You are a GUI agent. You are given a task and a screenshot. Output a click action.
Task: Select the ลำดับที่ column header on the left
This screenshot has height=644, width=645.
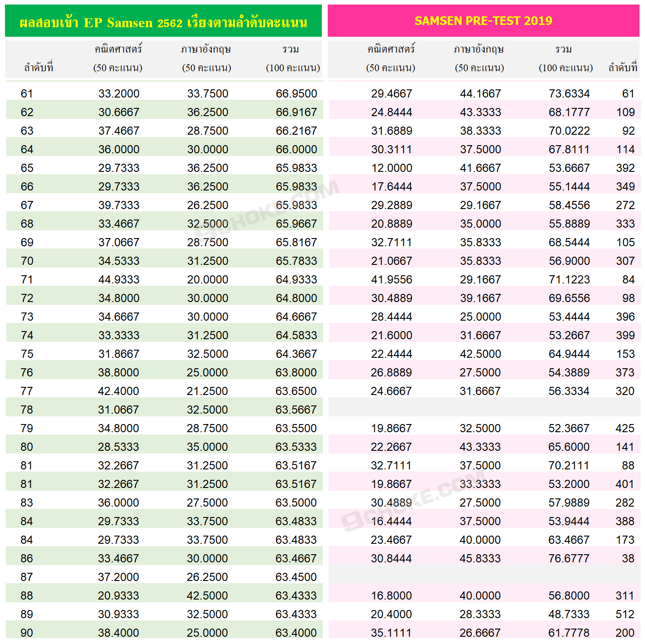coord(39,68)
